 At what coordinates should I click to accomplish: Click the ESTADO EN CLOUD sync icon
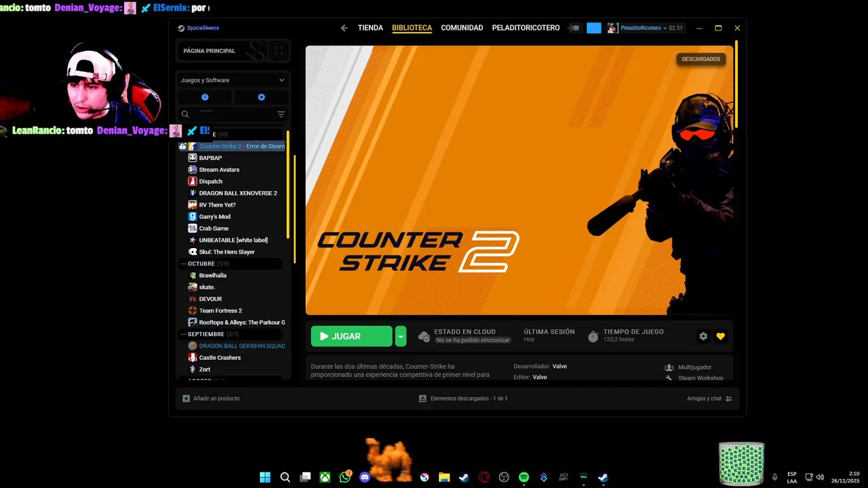[x=424, y=336]
